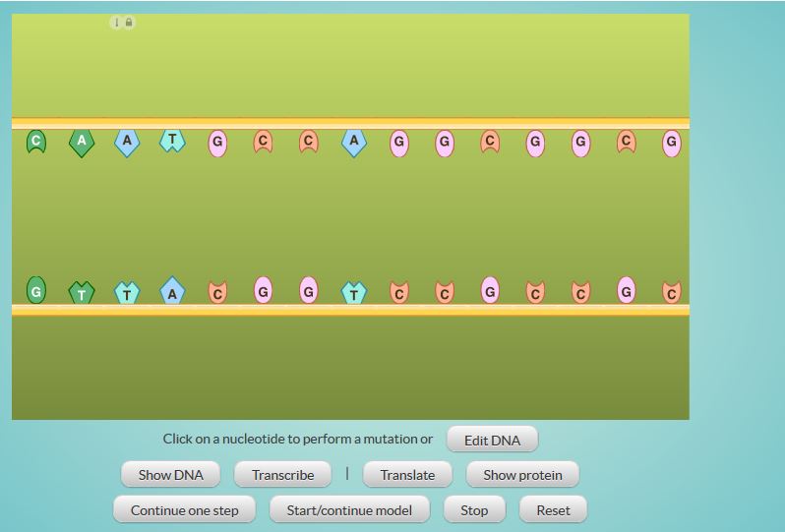785x532 pixels.
Task: Select the cyan T, third on bottom strand
Action: point(127,293)
